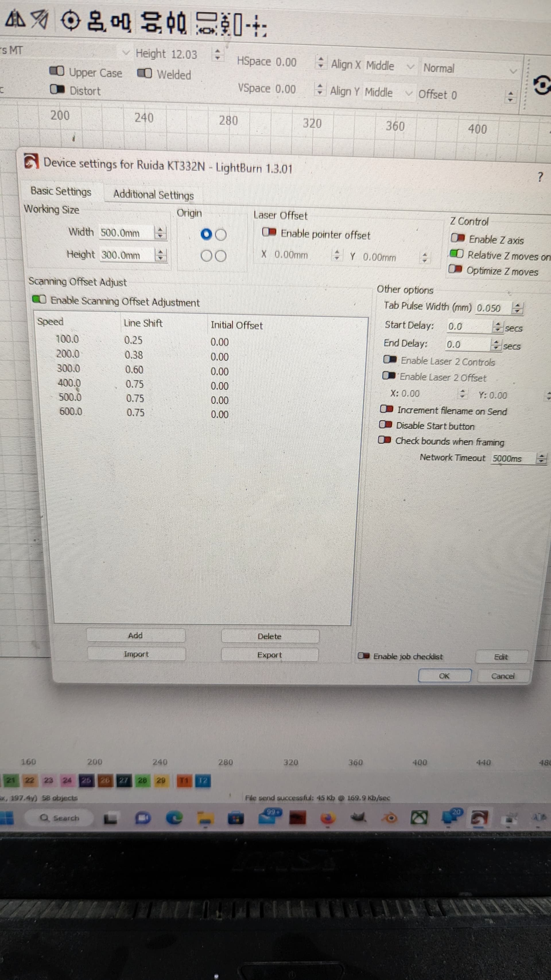This screenshot has width=551, height=980.
Task: Click the Working Size Height stepper arrows
Action: pyautogui.click(x=161, y=255)
